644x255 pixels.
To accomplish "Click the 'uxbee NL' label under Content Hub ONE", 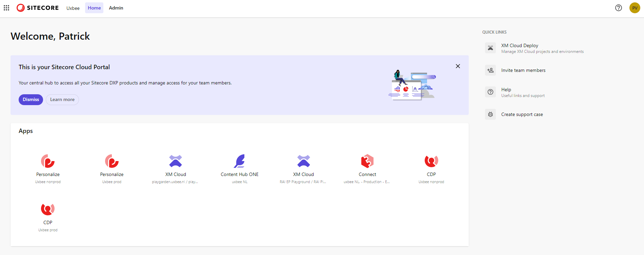I will point(240,182).
